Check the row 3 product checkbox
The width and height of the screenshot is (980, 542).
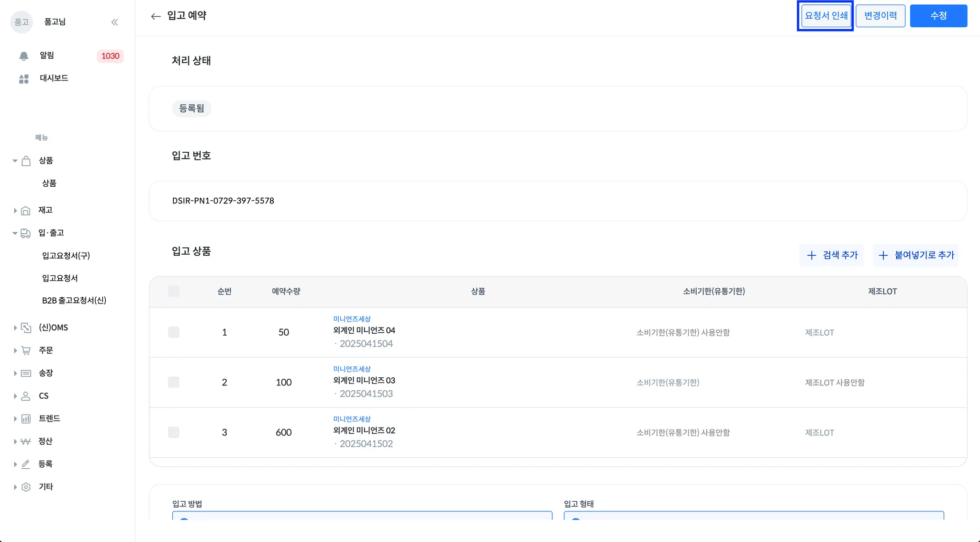(174, 432)
